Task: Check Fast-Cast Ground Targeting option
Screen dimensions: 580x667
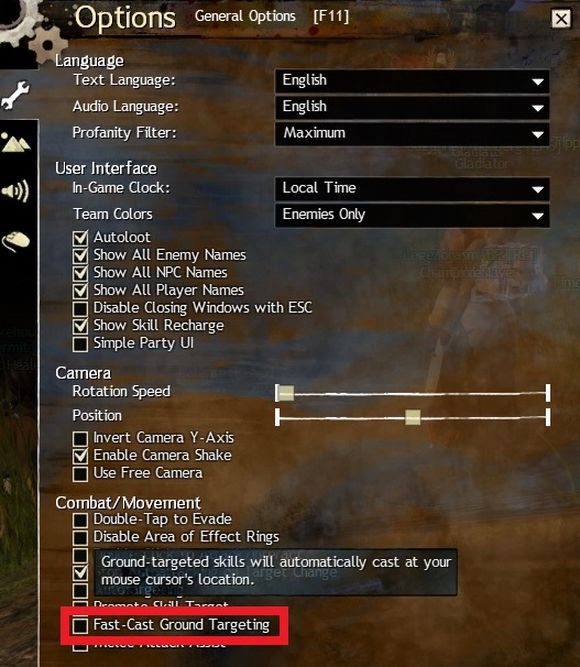Action: [80, 626]
